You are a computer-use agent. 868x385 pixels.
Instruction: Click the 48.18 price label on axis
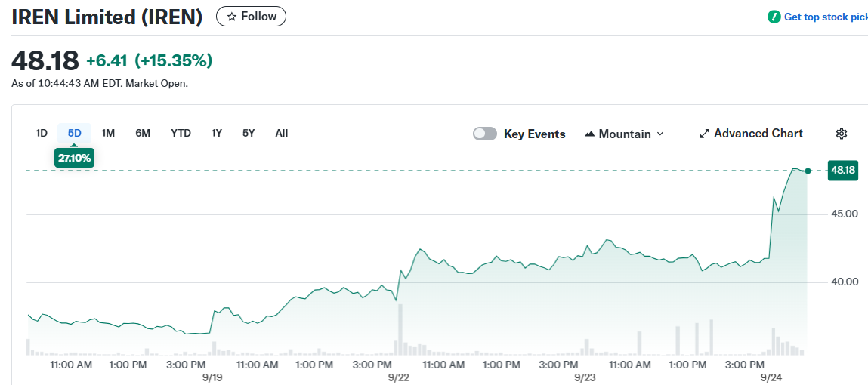[x=842, y=171]
